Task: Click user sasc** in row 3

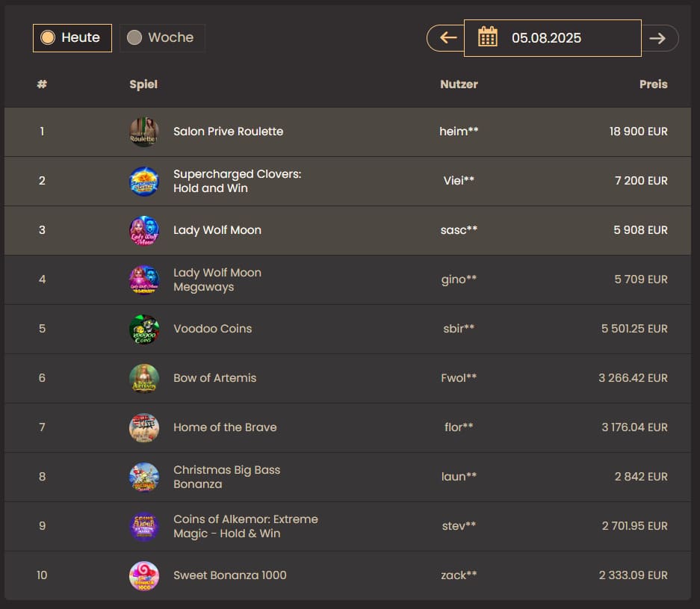Action: click(459, 230)
